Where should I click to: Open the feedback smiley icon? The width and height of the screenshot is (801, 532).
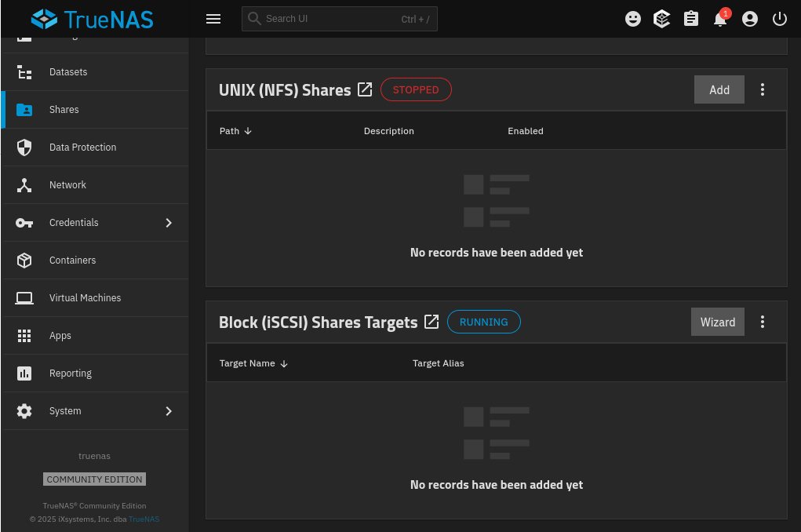click(633, 19)
